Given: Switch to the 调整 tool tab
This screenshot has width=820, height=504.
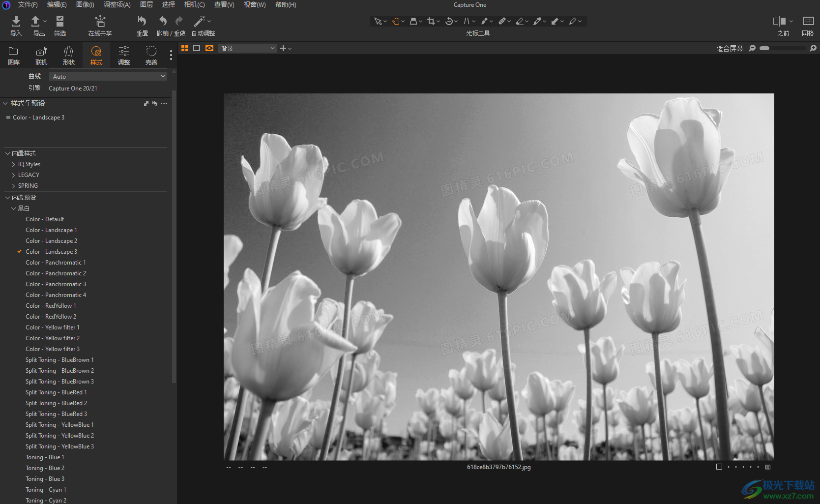Looking at the screenshot, I should tap(124, 55).
